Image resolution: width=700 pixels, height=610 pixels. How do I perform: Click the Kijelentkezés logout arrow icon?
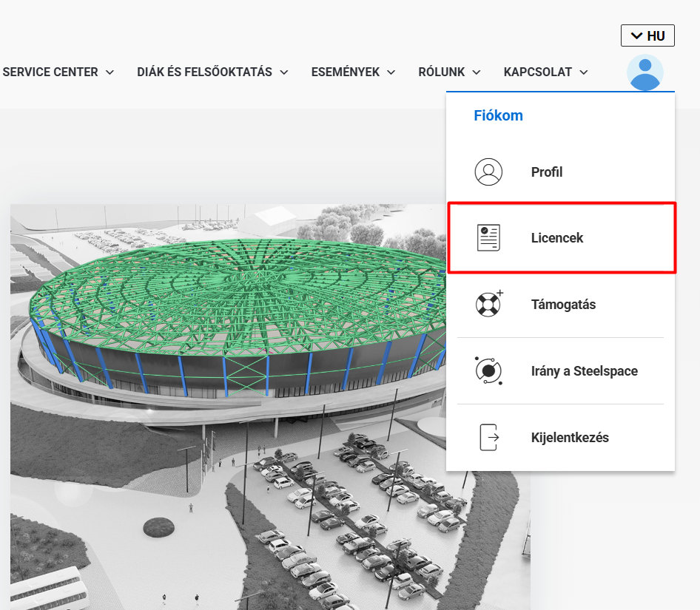(x=489, y=437)
